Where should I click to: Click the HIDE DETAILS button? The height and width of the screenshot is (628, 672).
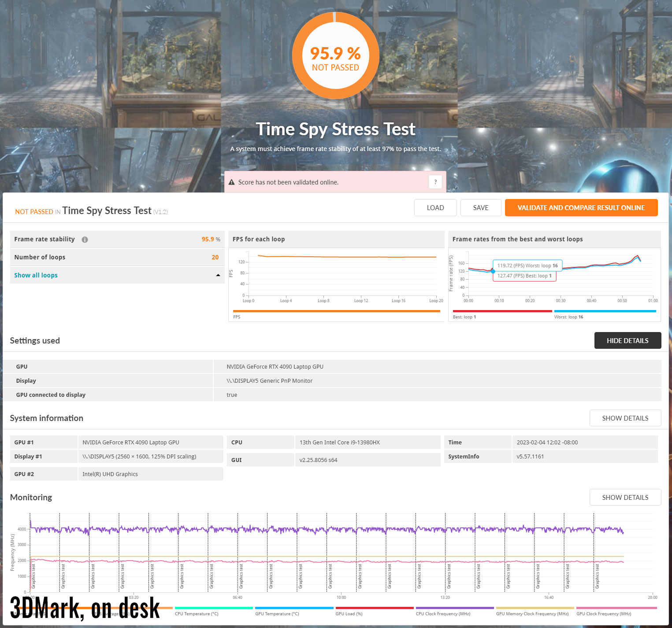627,340
